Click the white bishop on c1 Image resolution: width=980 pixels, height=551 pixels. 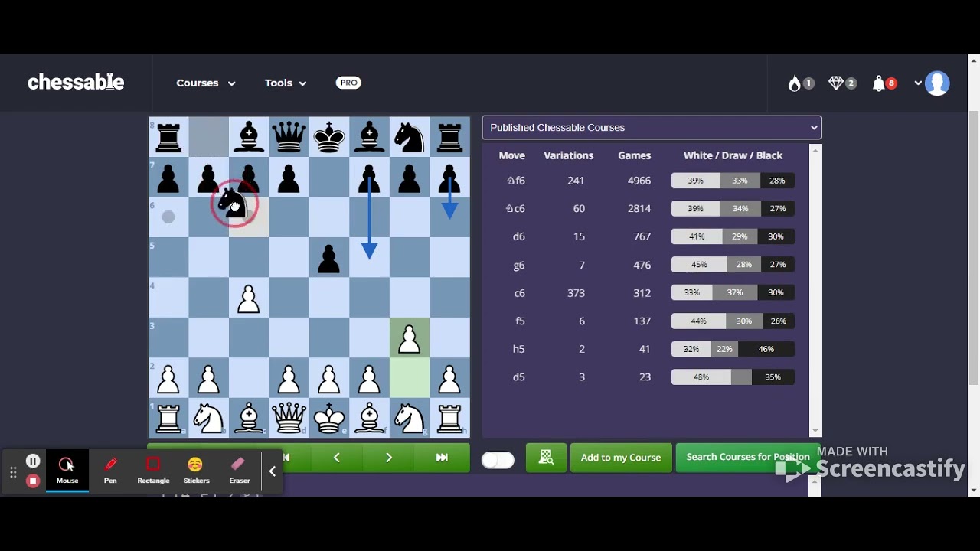click(x=249, y=418)
